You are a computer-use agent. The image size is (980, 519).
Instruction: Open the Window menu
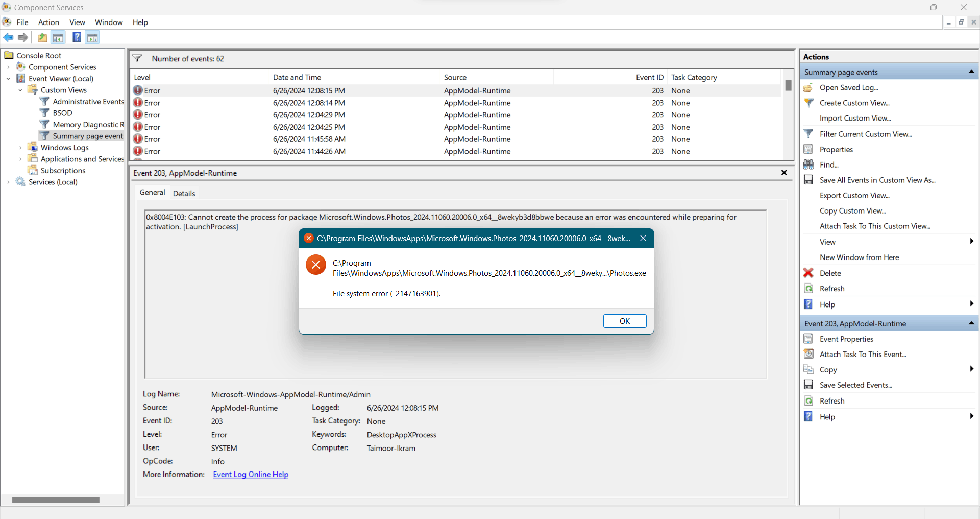pyautogui.click(x=109, y=22)
